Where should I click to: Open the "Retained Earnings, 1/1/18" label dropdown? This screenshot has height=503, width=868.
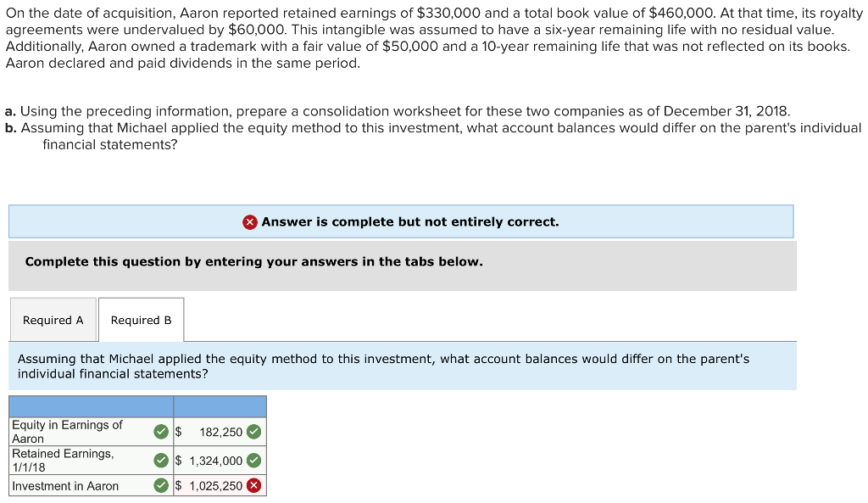coord(85,460)
